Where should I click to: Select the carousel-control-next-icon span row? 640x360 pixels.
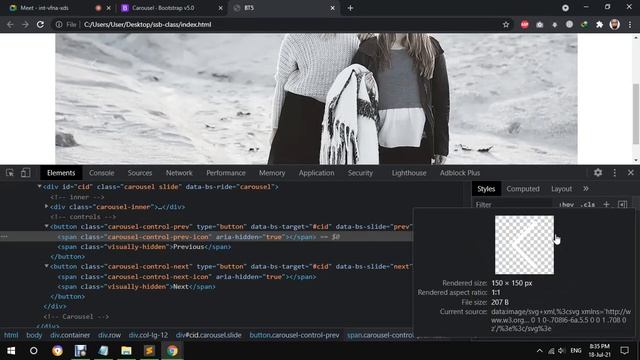(187, 276)
